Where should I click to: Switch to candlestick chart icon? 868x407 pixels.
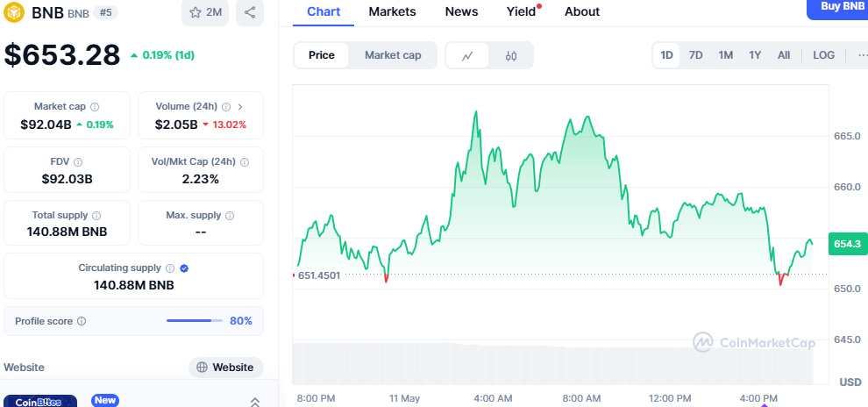click(x=511, y=55)
